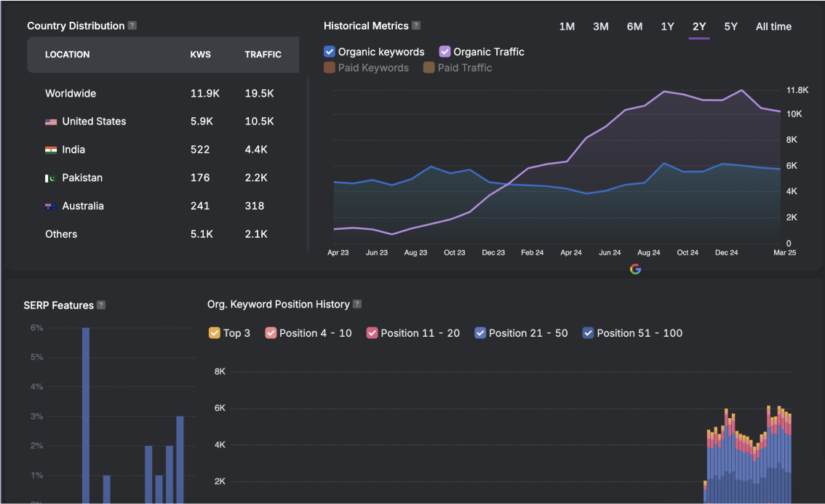The height and width of the screenshot is (504, 825).
Task: Enable Paid Keywords checkbox
Action: coord(330,68)
